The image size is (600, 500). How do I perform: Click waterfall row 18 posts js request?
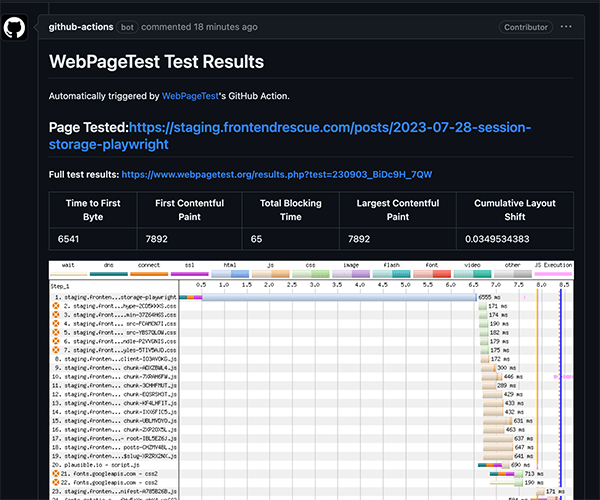[x=114, y=447]
